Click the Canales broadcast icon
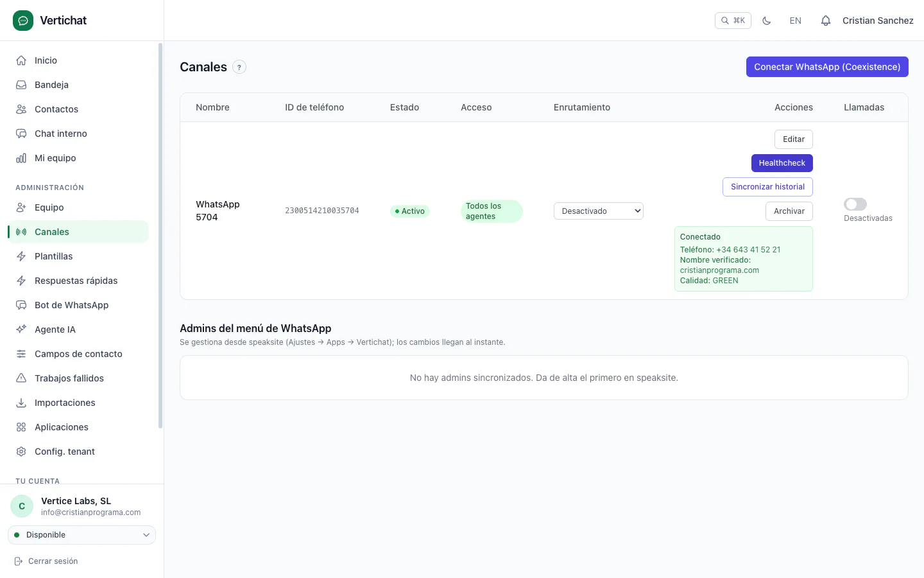The image size is (924, 578). [x=21, y=232]
